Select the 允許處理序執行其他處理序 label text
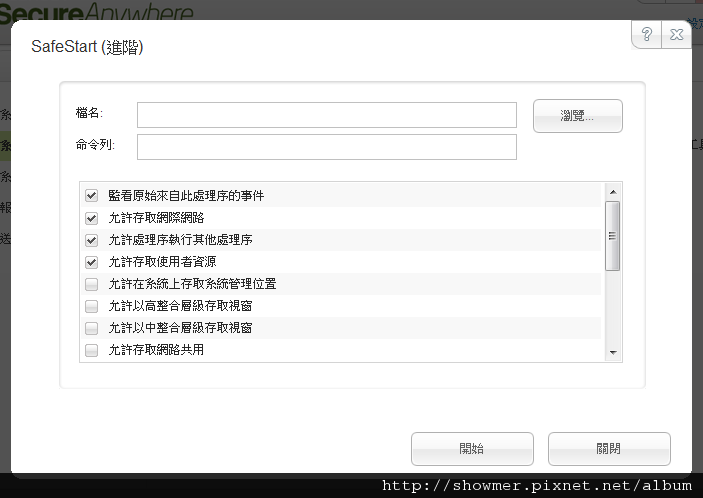 pyautogui.click(x=180, y=240)
